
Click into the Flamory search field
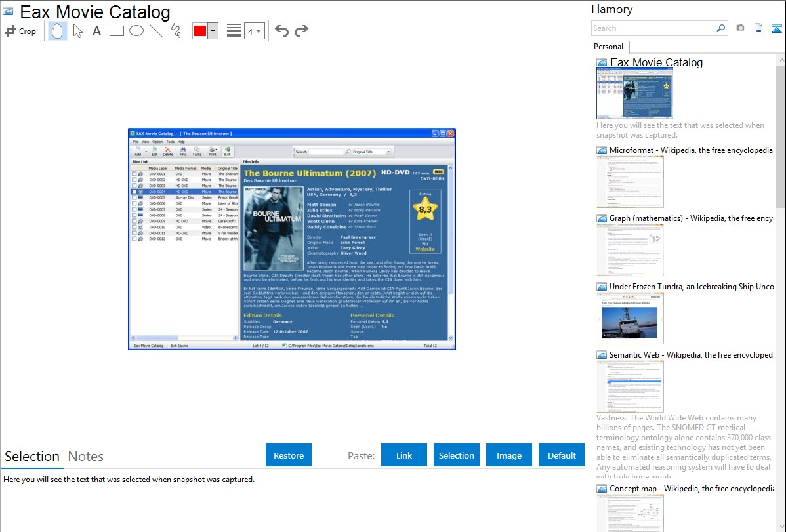(x=652, y=28)
